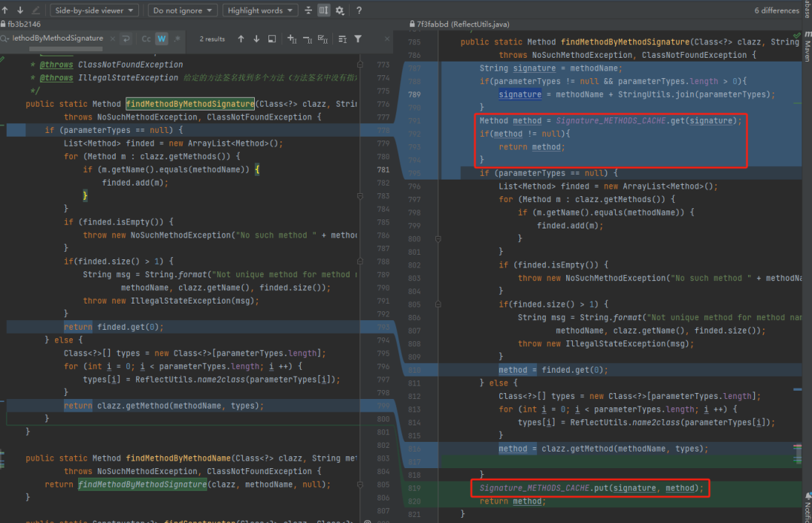The image size is (812, 523).
Task: Disable whole words W search option
Action: pos(162,39)
